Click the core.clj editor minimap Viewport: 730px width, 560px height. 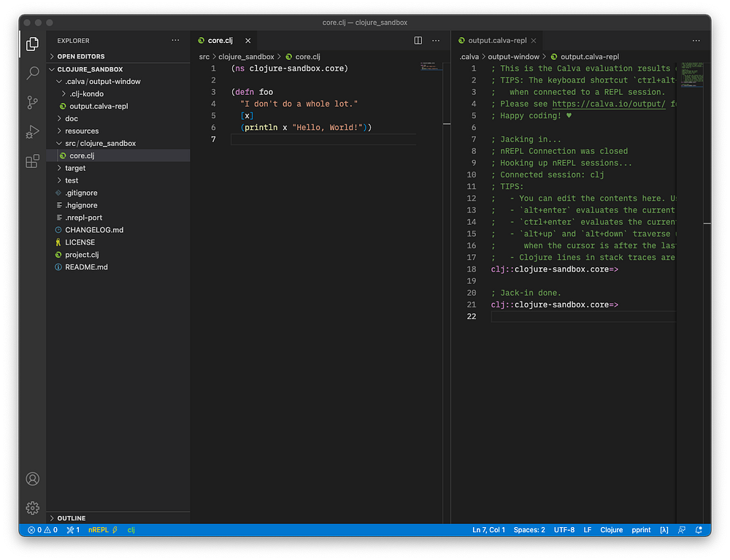coord(431,66)
